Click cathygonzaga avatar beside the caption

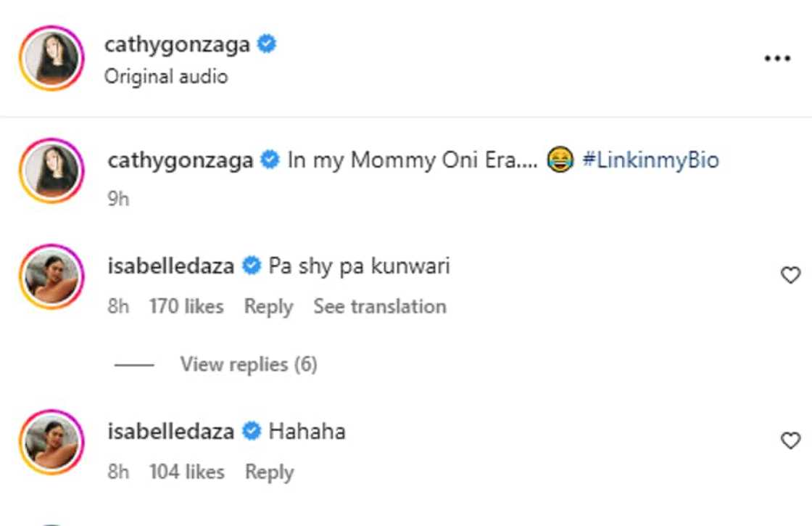[52, 171]
